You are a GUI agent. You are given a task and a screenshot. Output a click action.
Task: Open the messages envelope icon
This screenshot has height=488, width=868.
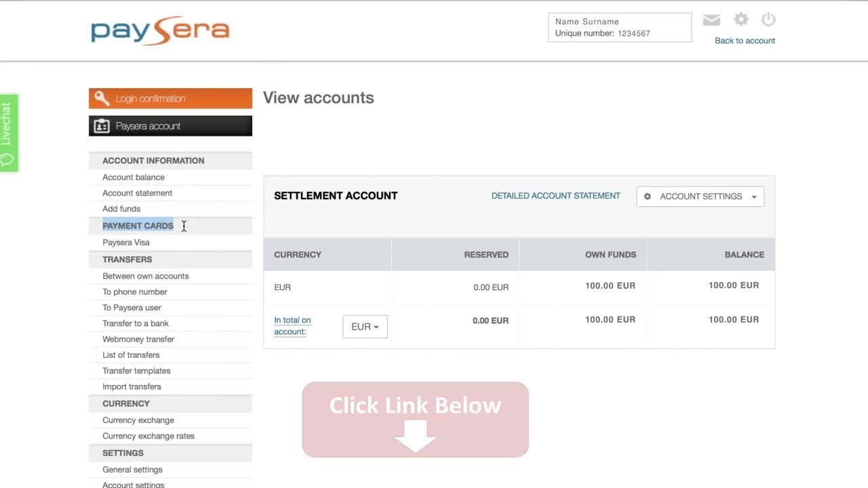click(x=711, y=20)
